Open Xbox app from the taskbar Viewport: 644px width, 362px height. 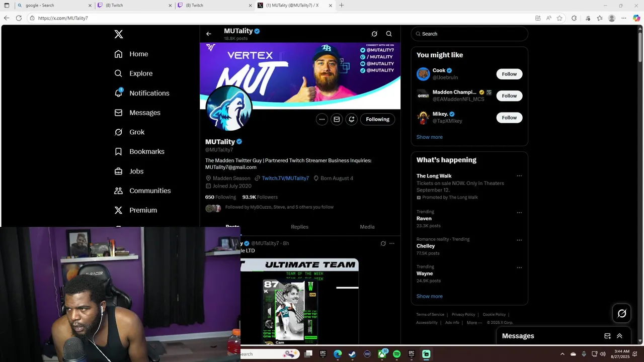382,354
